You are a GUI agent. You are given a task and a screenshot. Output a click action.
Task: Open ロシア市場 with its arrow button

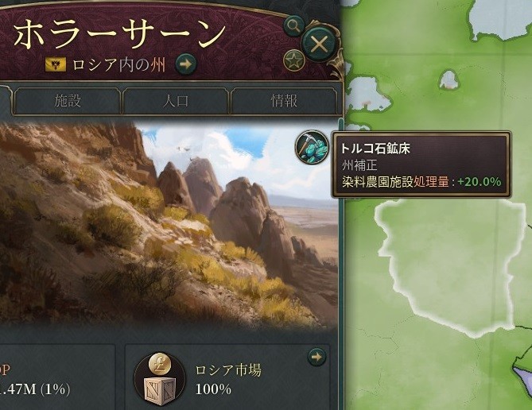pos(316,357)
